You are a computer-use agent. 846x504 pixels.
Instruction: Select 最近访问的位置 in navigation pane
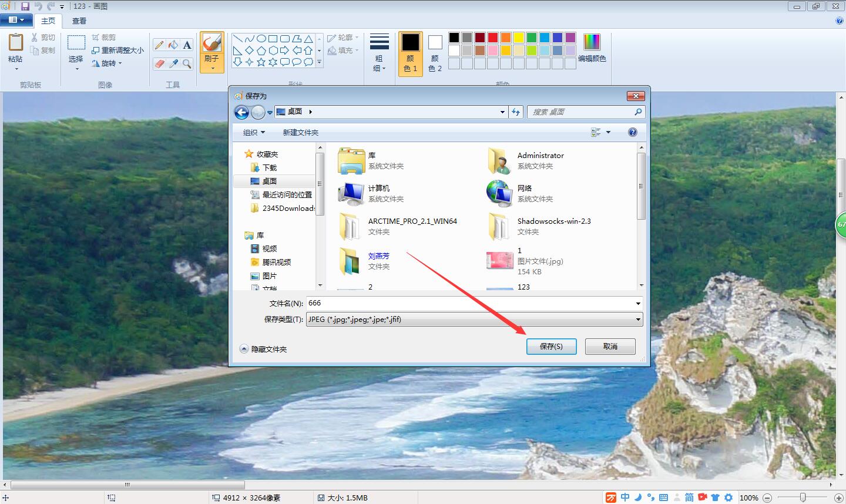[x=281, y=194]
